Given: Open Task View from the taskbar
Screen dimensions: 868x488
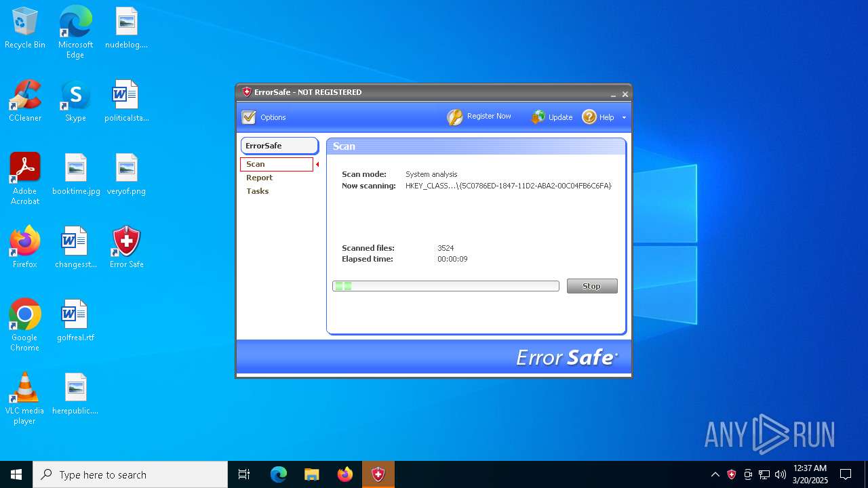Looking at the screenshot, I should [x=244, y=474].
